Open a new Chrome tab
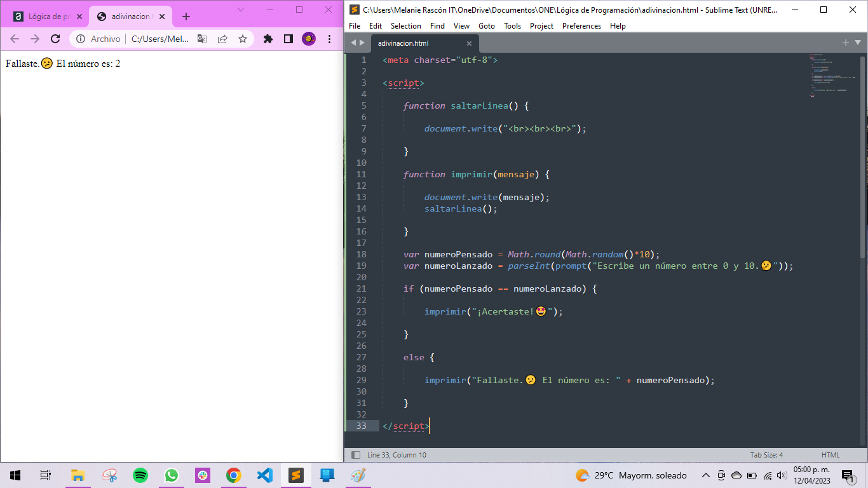Image resolution: width=868 pixels, height=488 pixels. pyautogui.click(x=186, y=17)
